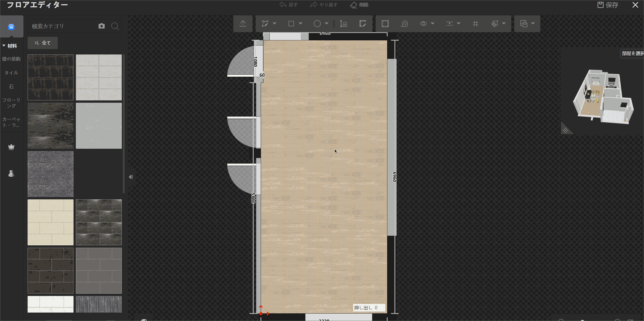This screenshot has width=644, height=321.
Task: Click the 全て sort filter button
Action: pos(43,43)
